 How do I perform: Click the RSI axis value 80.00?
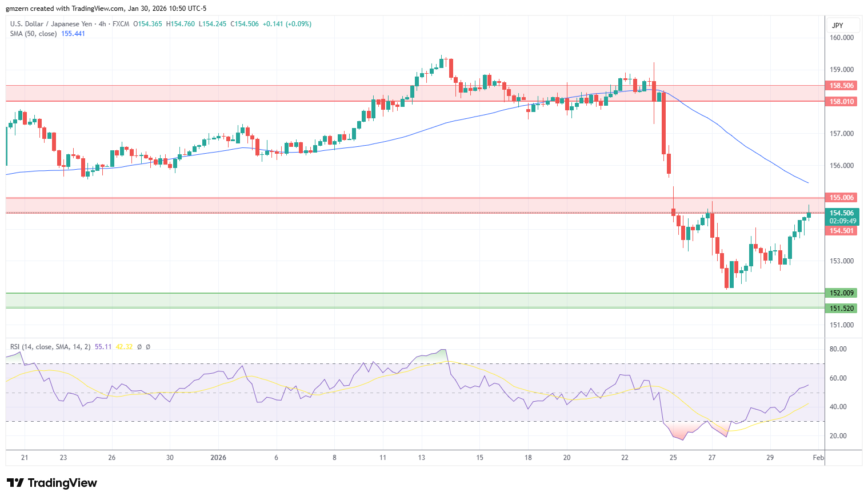pyautogui.click(x=838, y=349)
